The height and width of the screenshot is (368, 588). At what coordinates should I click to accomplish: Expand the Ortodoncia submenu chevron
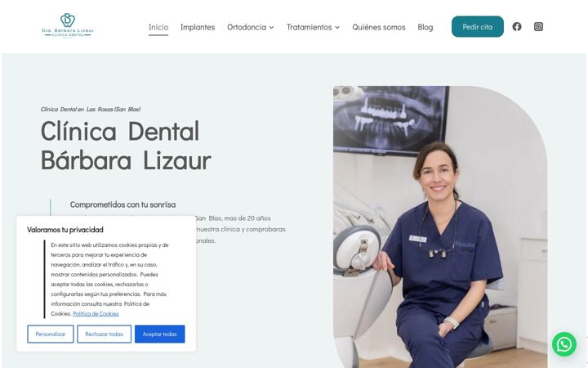point(271,28)
